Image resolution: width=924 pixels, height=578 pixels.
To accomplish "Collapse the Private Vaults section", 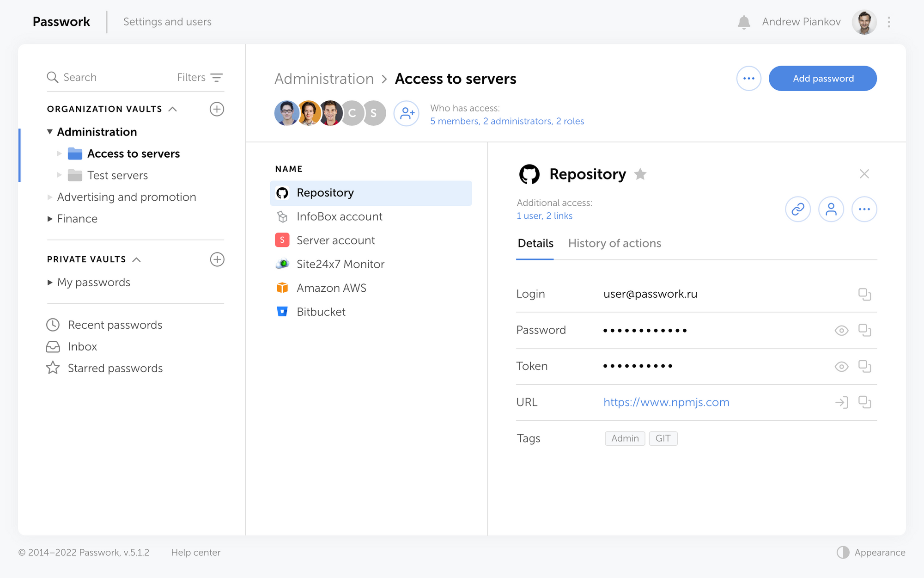I will (137, 259).
